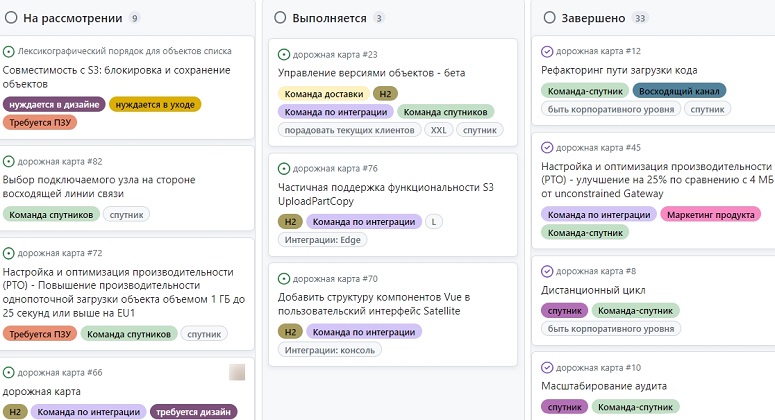775x420 pixels.
Task: Click status icon on card #72
Action: tap(9, 254)
